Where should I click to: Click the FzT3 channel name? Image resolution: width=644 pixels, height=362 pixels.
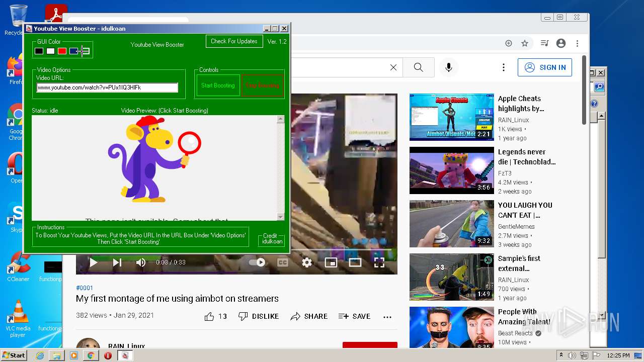505,173
